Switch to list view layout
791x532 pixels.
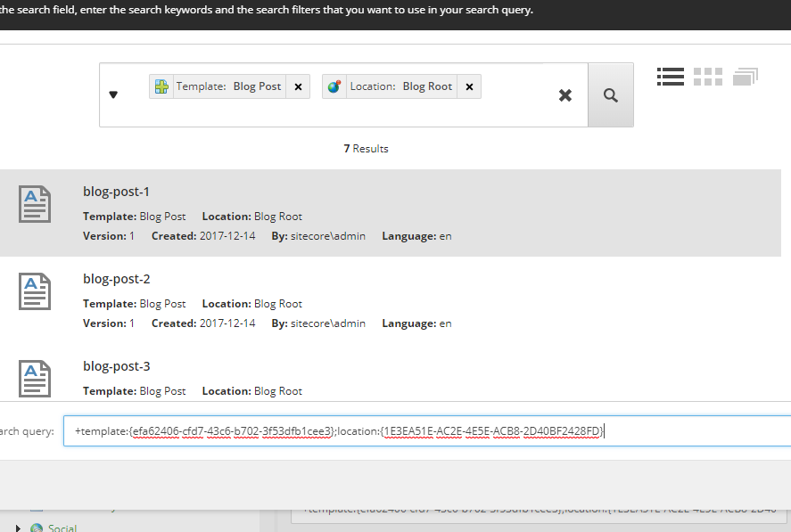(671, 77)
